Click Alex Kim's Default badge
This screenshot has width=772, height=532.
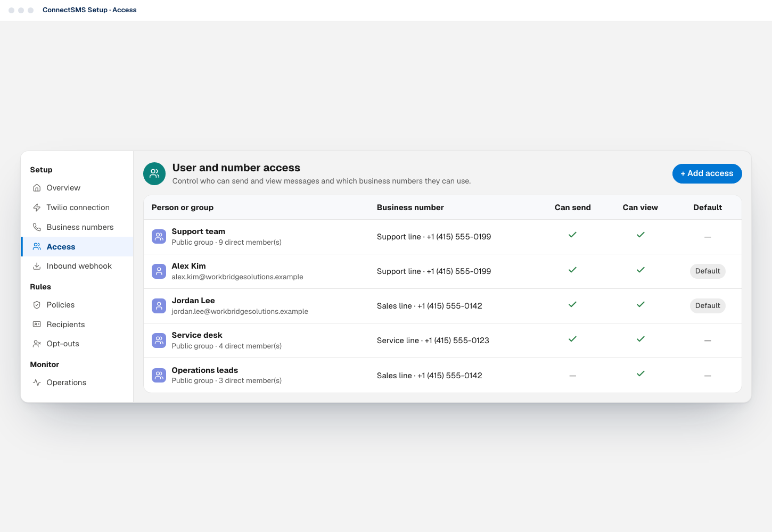coord(708,271)
